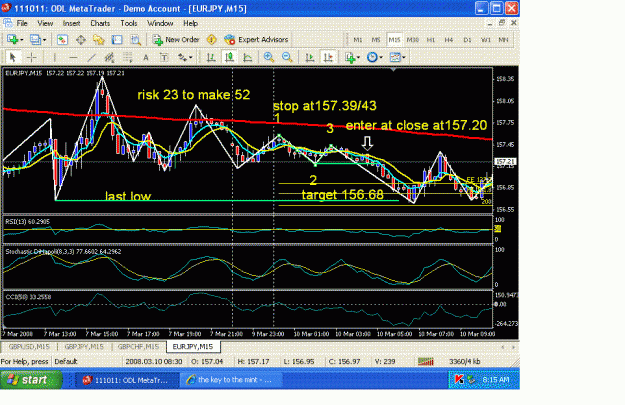Image resolution: width=625 pixels, height=405 pixels.
Task: Click the 111011: ODL MetaTrader taskbar button
Action: (x=128, y=379)
